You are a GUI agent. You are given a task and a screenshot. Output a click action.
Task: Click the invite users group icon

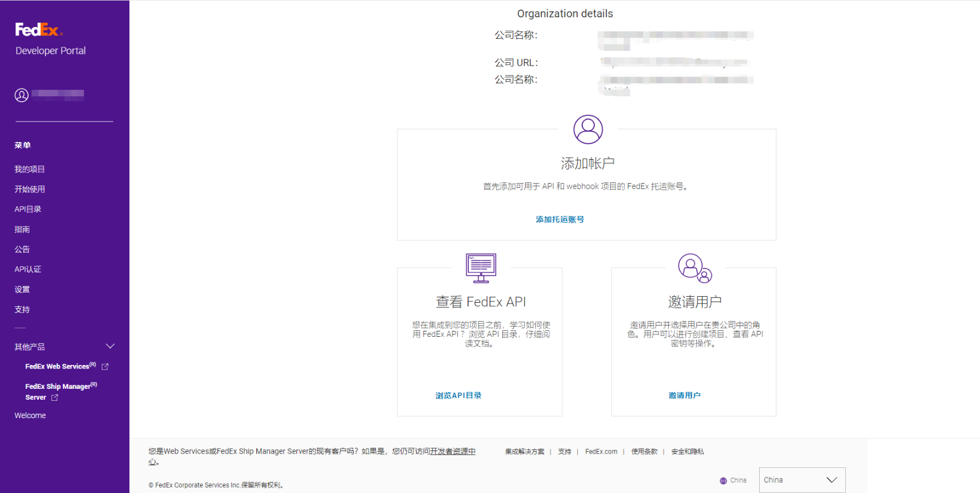point(694,267)
